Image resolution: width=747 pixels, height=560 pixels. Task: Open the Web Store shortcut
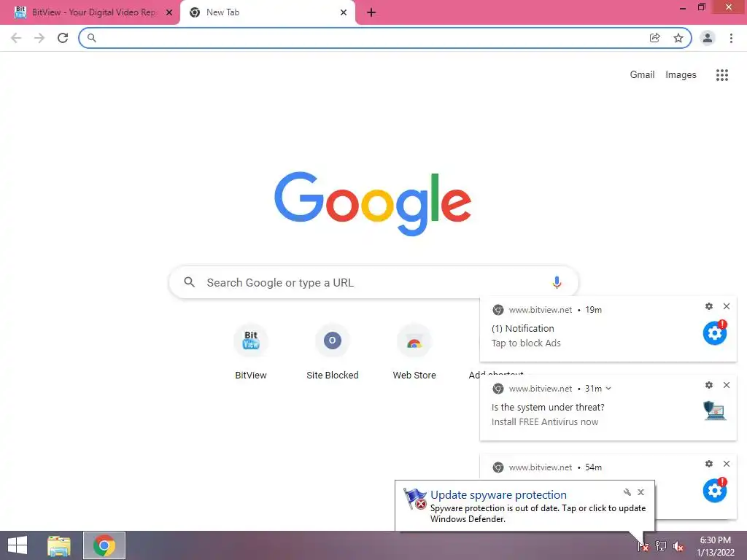point(414,352)
